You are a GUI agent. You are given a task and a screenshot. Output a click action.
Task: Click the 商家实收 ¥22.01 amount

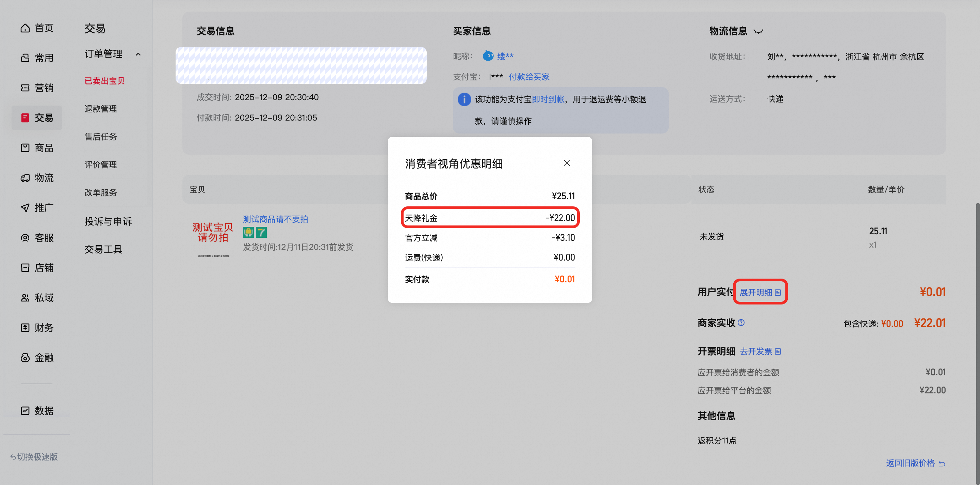[930, 323]
